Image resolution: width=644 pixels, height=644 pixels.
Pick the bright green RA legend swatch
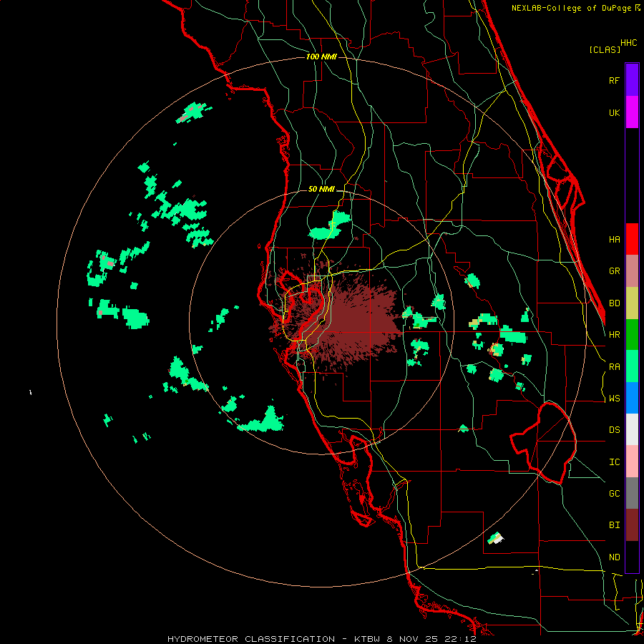coord(632,366)
